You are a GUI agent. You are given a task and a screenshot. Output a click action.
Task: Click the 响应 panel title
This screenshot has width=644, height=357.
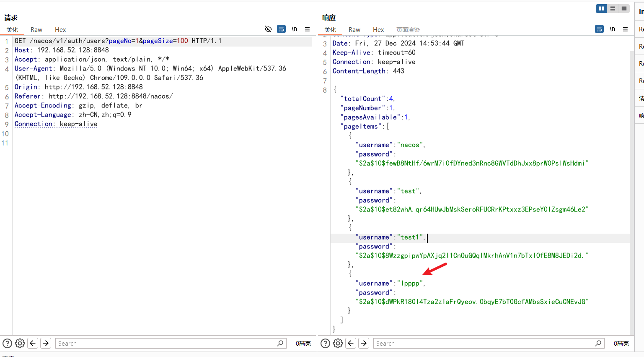point(329,18)
